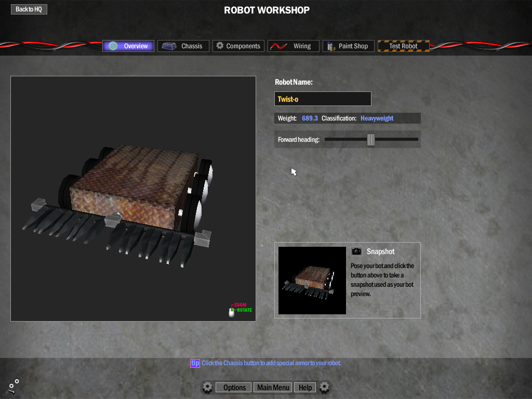532x399 pixels.
Task: Open the Help screen
Action: (305, 388)
